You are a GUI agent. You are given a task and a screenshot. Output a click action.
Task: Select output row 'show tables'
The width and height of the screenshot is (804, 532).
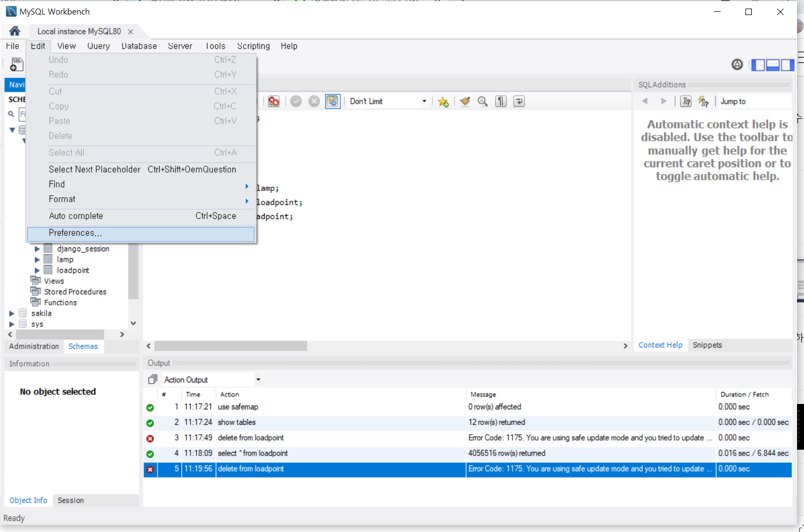(x=468, y=423)
